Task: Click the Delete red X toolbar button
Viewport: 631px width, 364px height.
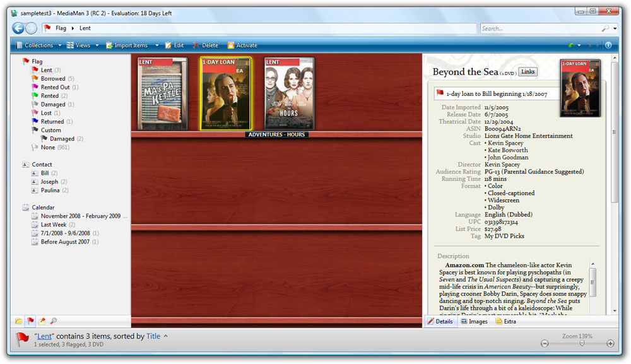Action: 205,45
